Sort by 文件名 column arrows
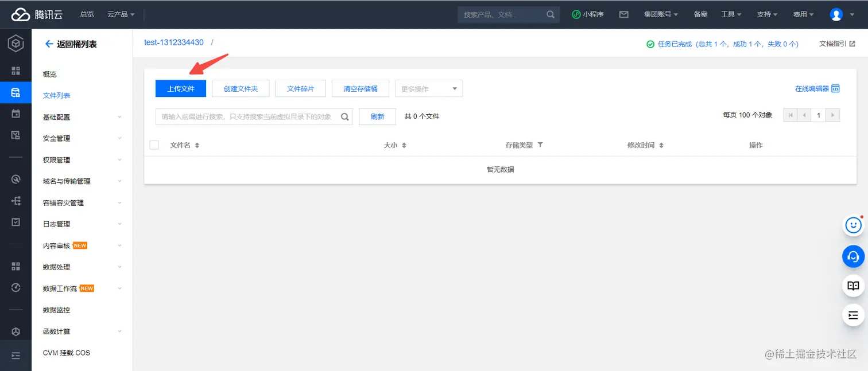 tap(197, 146)
